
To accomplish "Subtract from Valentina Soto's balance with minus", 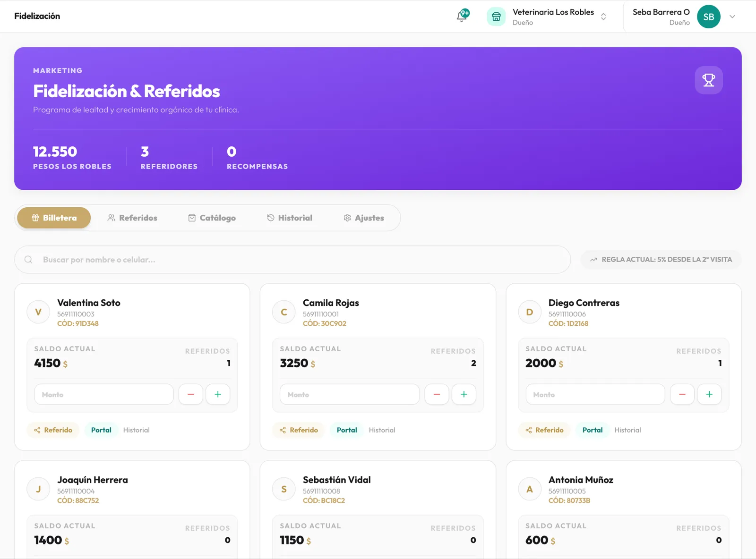I will 191,394.
